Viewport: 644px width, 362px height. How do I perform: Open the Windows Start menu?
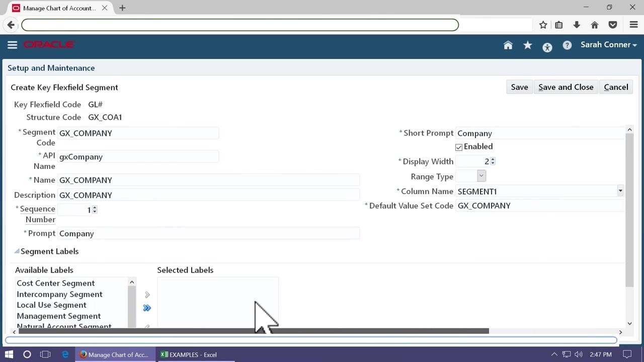click(9, 354)
